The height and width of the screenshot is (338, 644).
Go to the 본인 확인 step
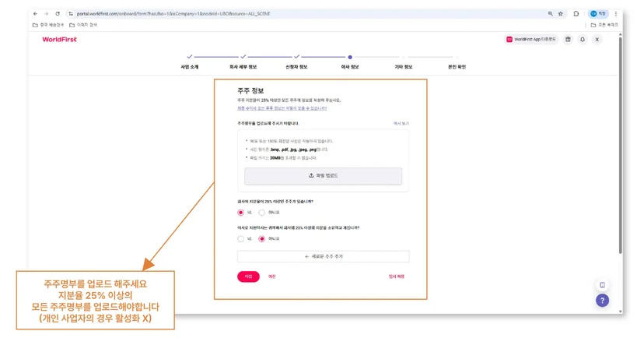(x=457, y=67)
